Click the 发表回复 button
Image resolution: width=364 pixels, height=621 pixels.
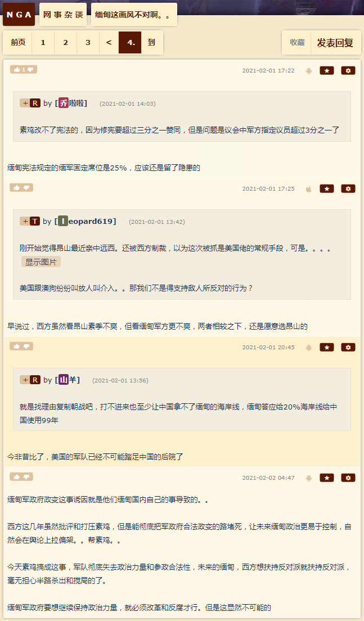335,42
